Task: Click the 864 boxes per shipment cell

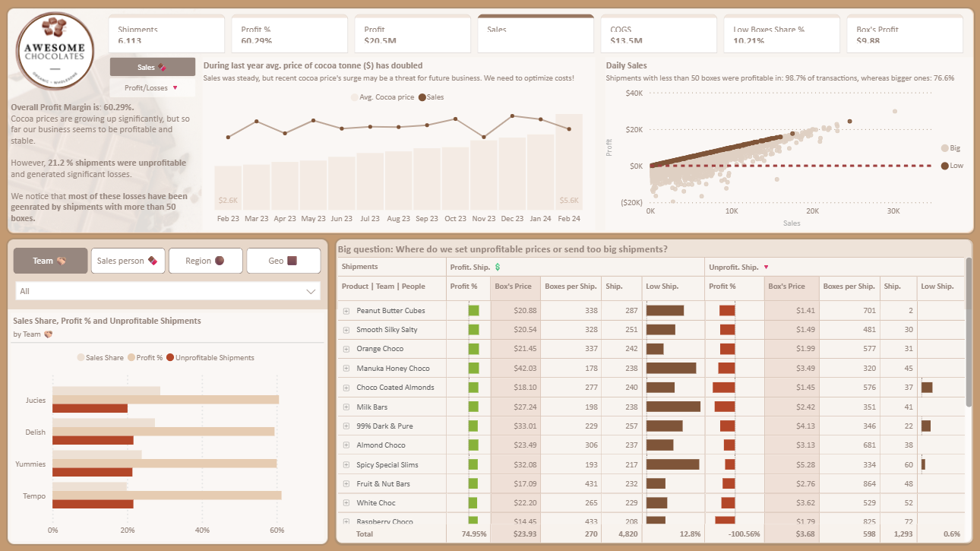Action: click(x=868, y=484)
